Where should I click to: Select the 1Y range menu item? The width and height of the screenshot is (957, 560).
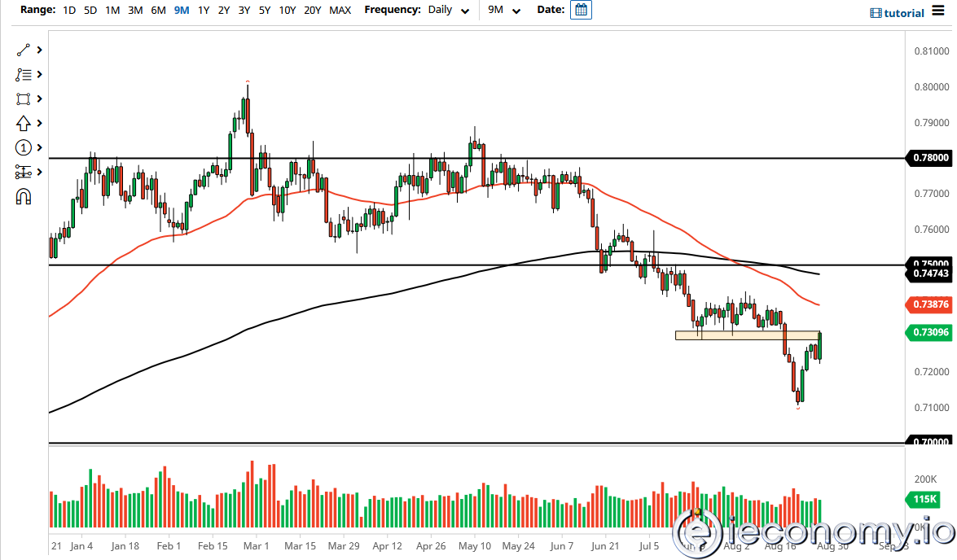(x=204, y=11)
